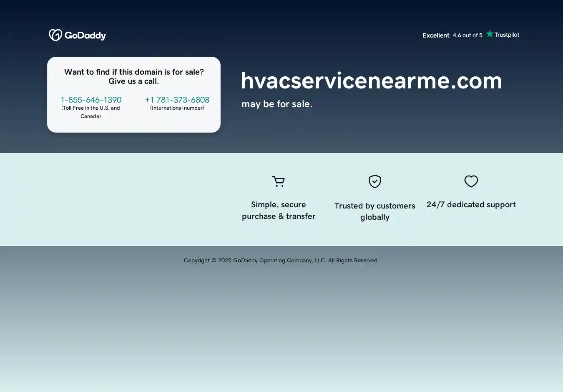This screenshot has width=563, height=392.
Task: Click the GoDaddy wordmark text
Action: pos(85,36)
